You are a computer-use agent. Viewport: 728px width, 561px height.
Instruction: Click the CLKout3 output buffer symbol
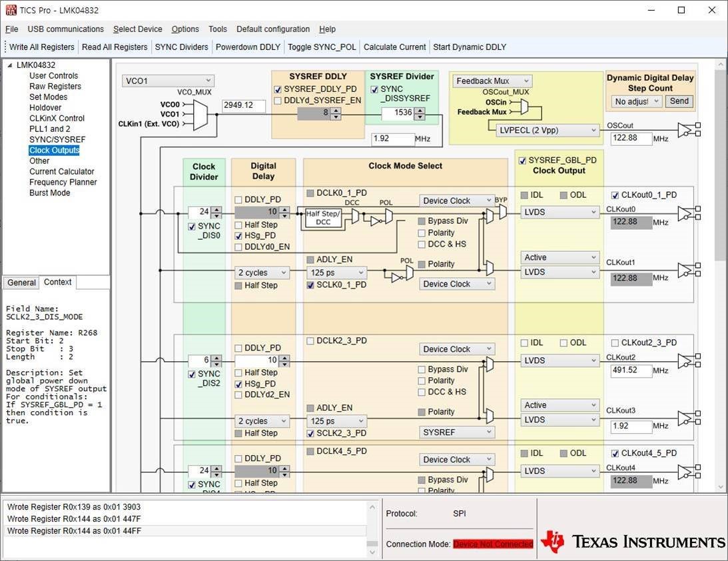689,418
